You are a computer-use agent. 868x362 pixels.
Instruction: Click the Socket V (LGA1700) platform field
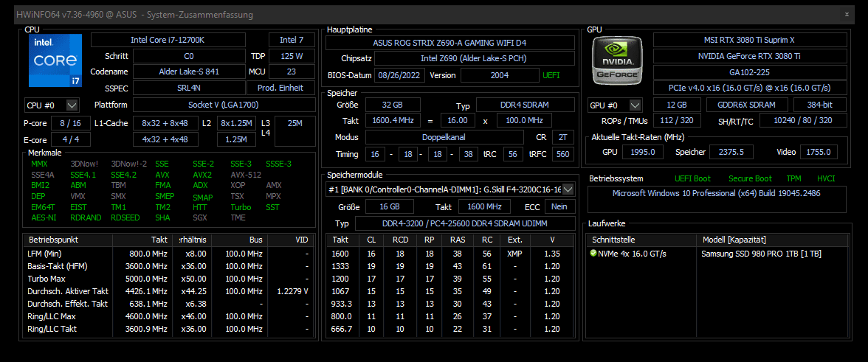click(224, 105)
